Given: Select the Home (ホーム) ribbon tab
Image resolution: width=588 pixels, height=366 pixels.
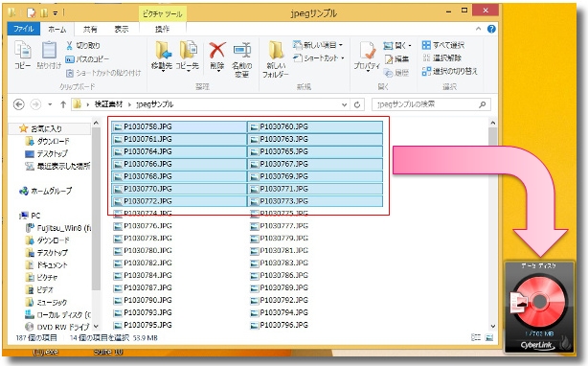Looking at the screenshot, I should (57, 30).
